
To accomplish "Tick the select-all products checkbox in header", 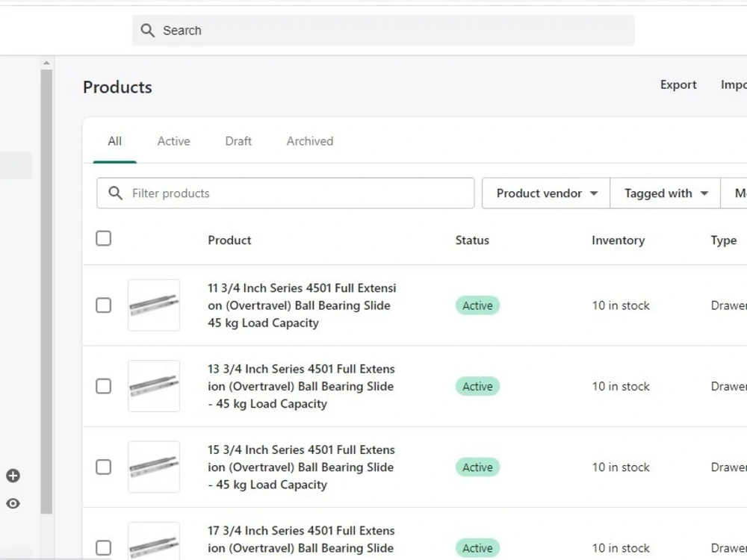I will (103, 238).
